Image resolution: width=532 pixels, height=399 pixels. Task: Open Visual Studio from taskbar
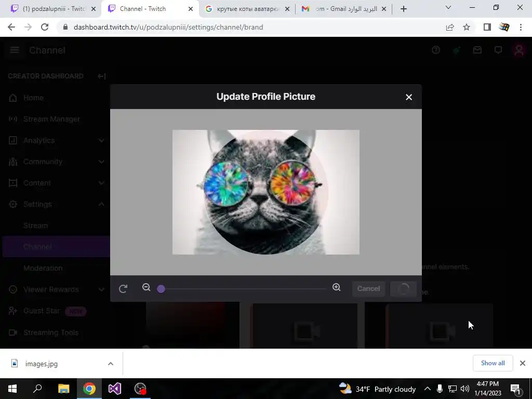115,389
